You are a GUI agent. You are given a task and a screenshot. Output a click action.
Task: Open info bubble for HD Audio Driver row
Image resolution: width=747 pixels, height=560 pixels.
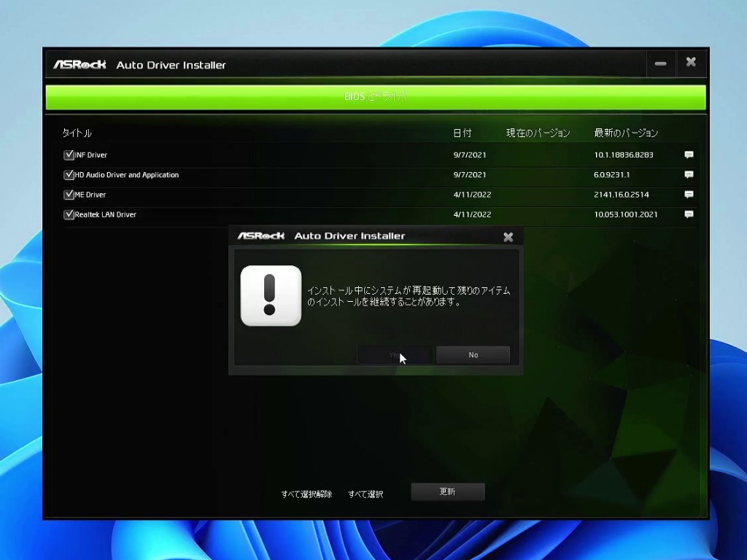pos(689,175)
